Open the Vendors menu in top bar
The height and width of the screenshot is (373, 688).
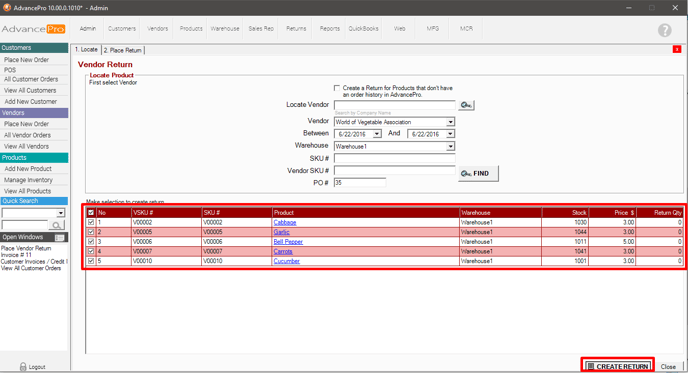(158, 29)
